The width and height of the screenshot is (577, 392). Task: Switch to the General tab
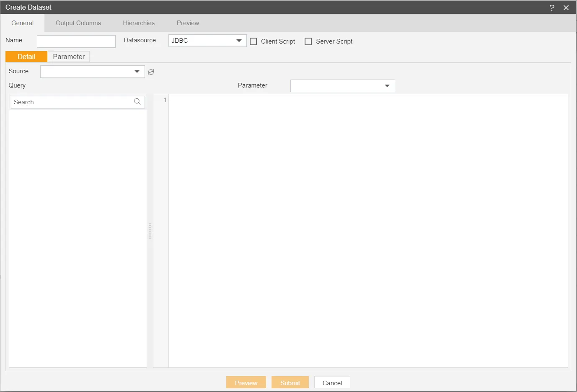click(x=23, y=23)
